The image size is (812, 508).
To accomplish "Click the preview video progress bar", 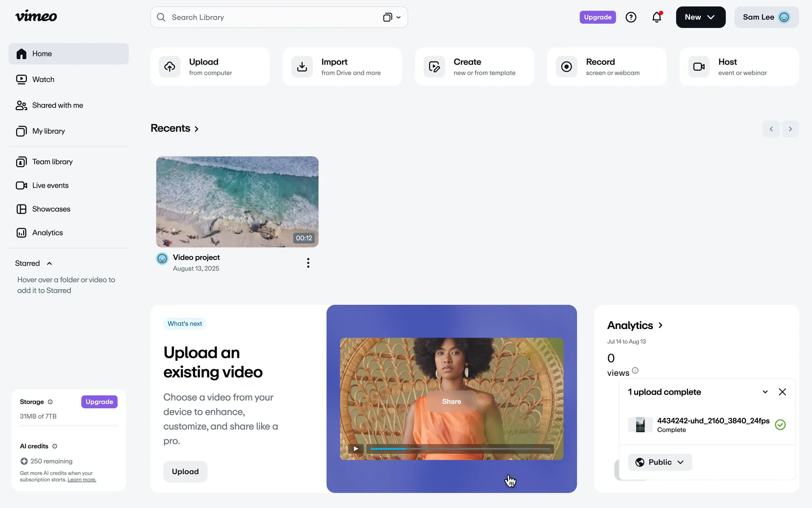I will (x=459, y=449).
